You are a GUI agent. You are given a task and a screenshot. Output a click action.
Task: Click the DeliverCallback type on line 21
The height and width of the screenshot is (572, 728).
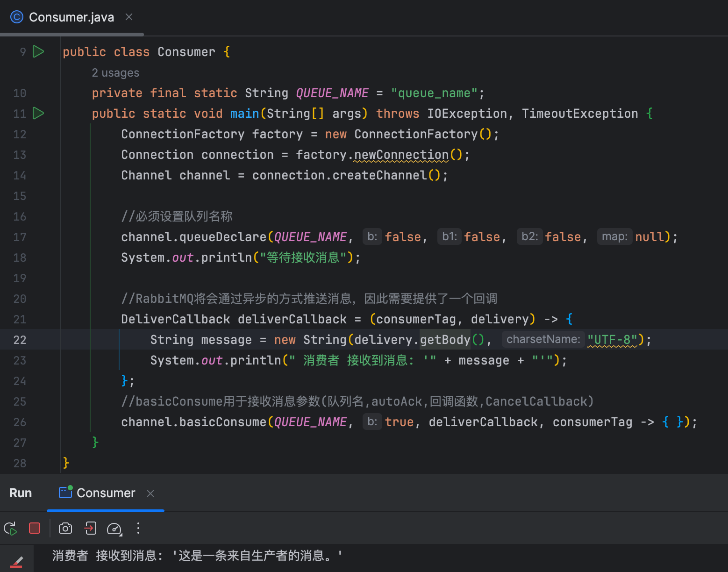(x=176, y=319)
